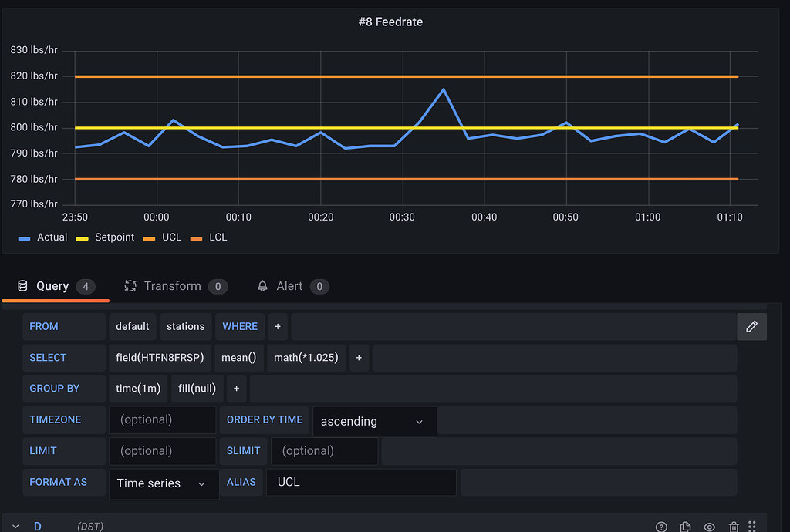Open the ORDER BY TIME ascending dropdown
The image size is (790, 532).
(374, 421)
